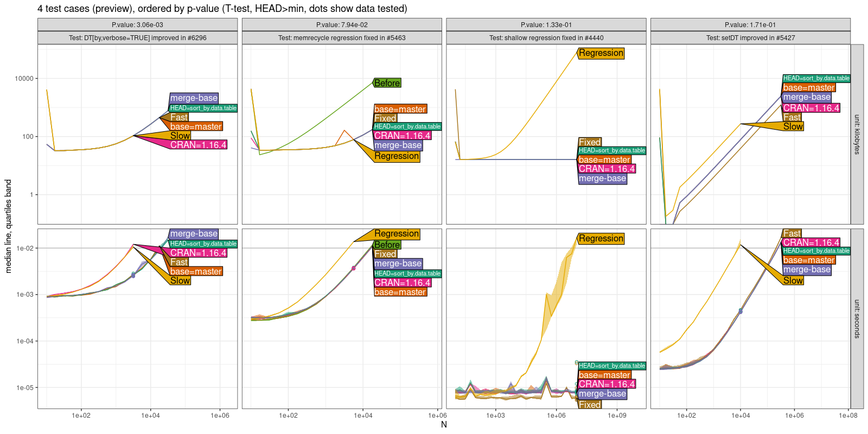
Task: Click 'CRAN=1.16.4' label in DT[by] seconds panel
Action: click(198, 253)
